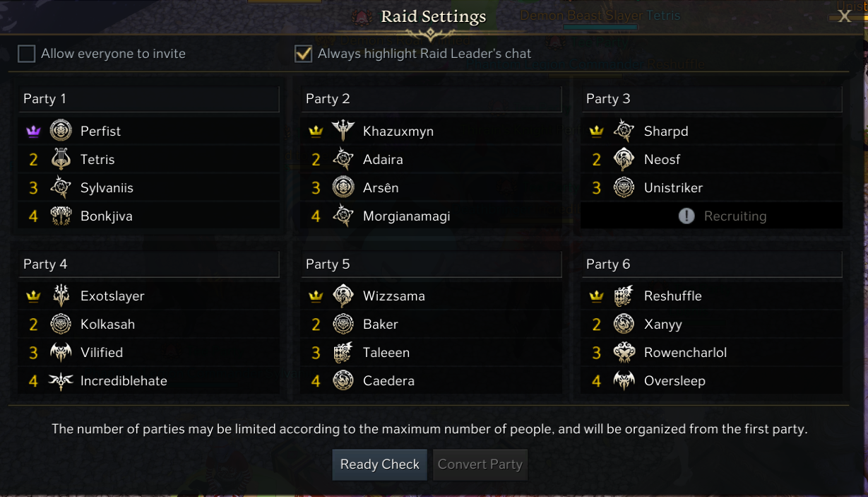
Task: Click Tetris's harp class icon
Action: pyautogui.click(x=61, y=159)
